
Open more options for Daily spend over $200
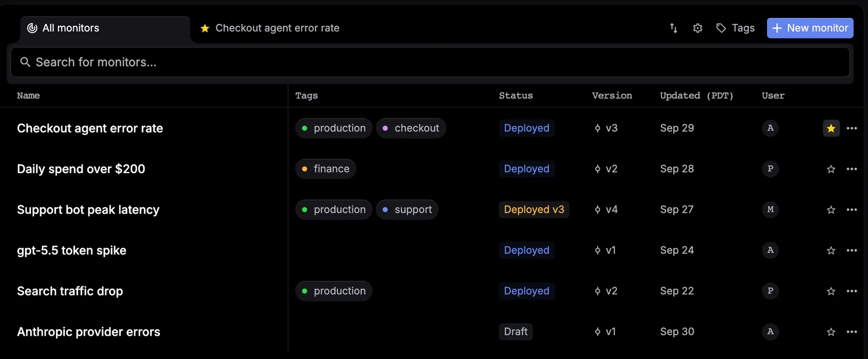tap(852, 169)
